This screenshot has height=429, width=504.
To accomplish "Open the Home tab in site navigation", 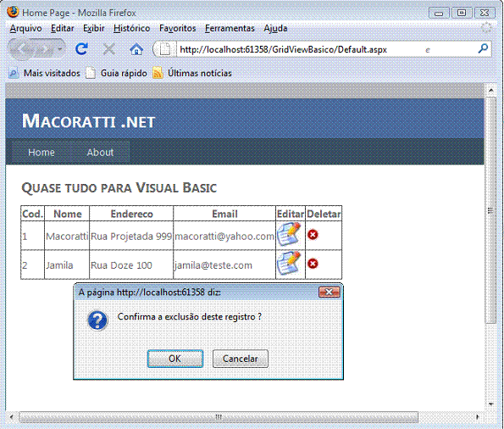I will tap(42, 153).
